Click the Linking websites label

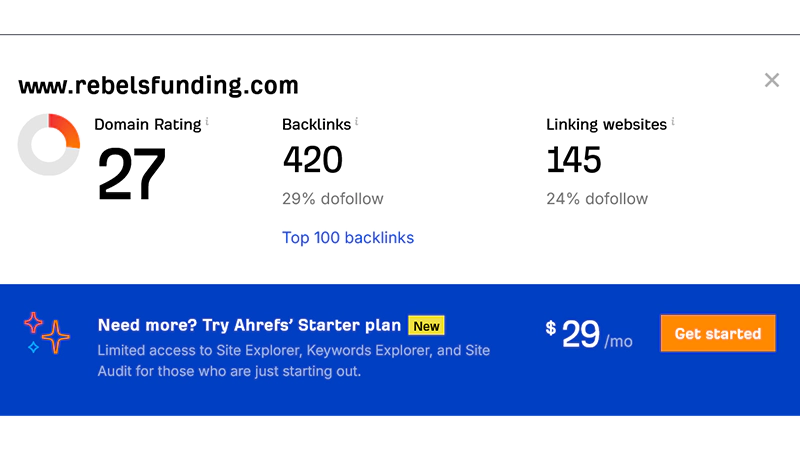click(x=606, y=125)
